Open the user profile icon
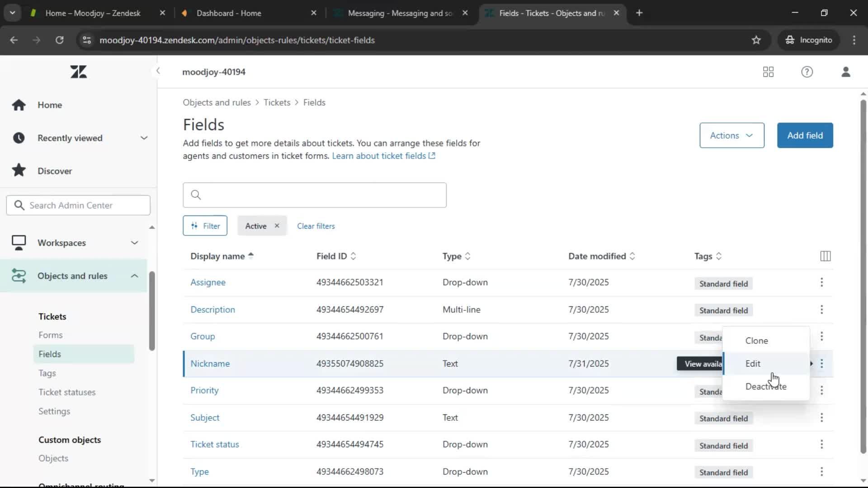The width and height of the screenshot is (868, 488). click(846, 72)
